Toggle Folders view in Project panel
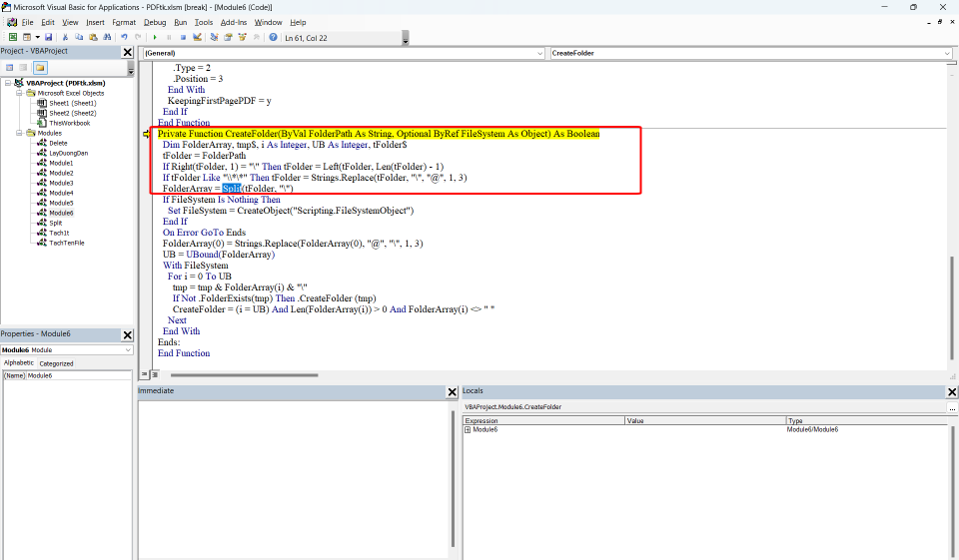The image size is (959, 560). click(x=40, y=67)
